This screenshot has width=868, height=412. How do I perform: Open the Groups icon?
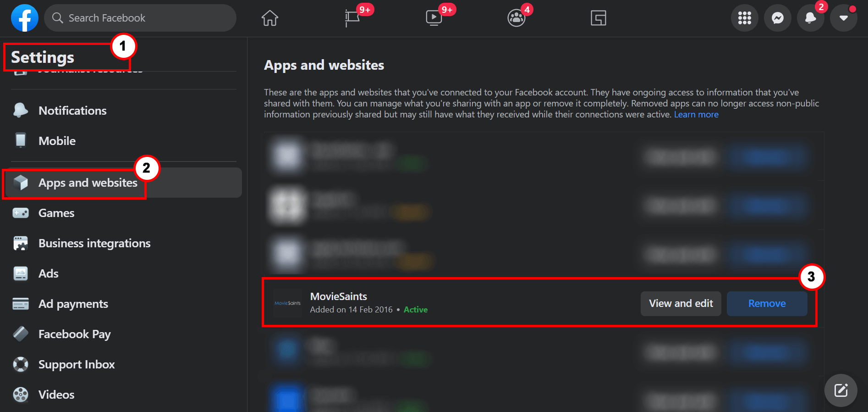[516, 18]
